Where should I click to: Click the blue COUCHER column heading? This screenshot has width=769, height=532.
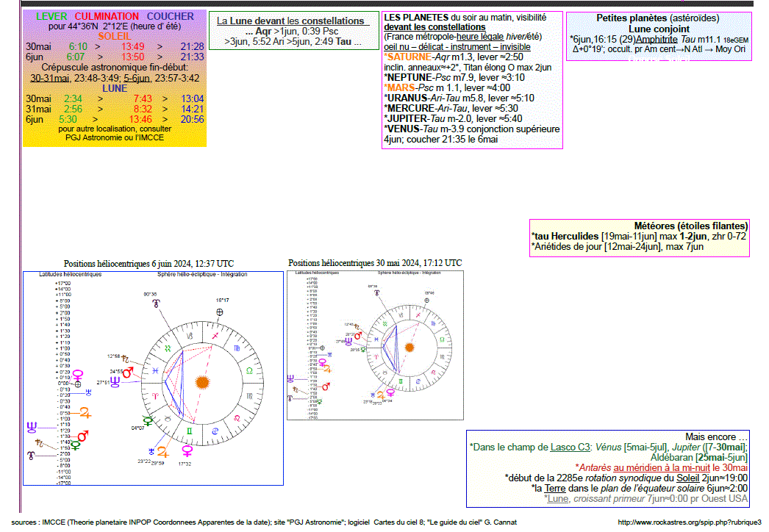[x=171, y=16]
